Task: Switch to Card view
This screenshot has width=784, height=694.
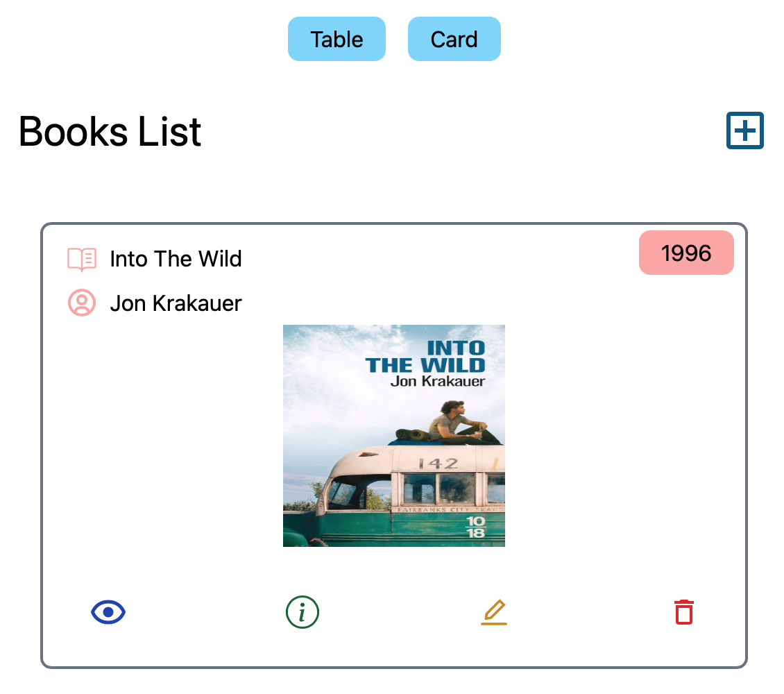Action: 454,39
